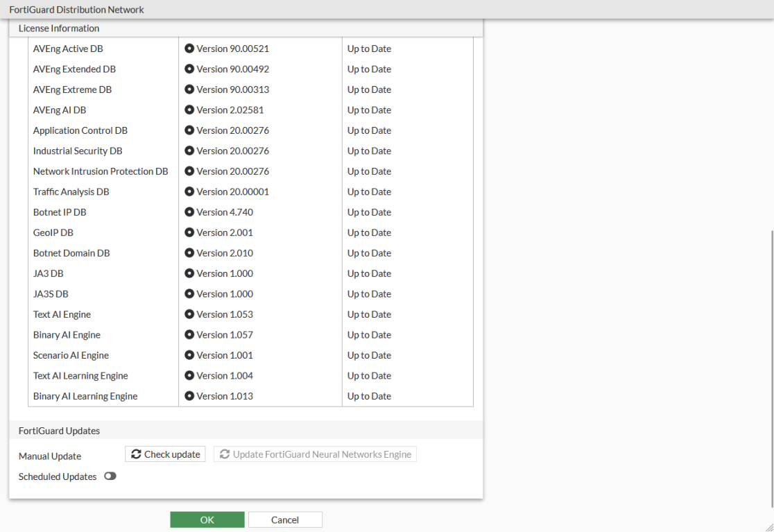Viewport: 774px width, 532px height.
Task: Click the status icon beside Binary AI Learning Engine
Action: [189, 396]
